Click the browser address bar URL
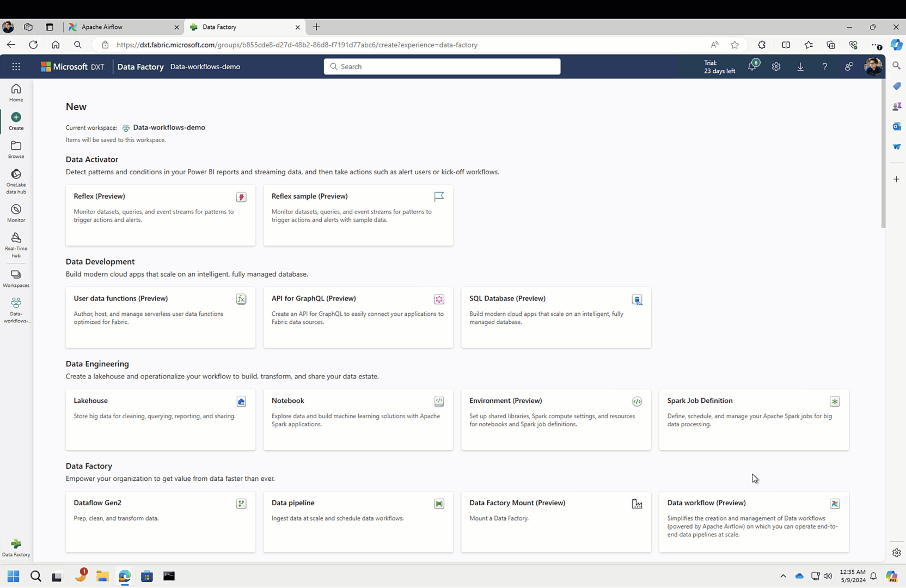 [x=297, y=45]
